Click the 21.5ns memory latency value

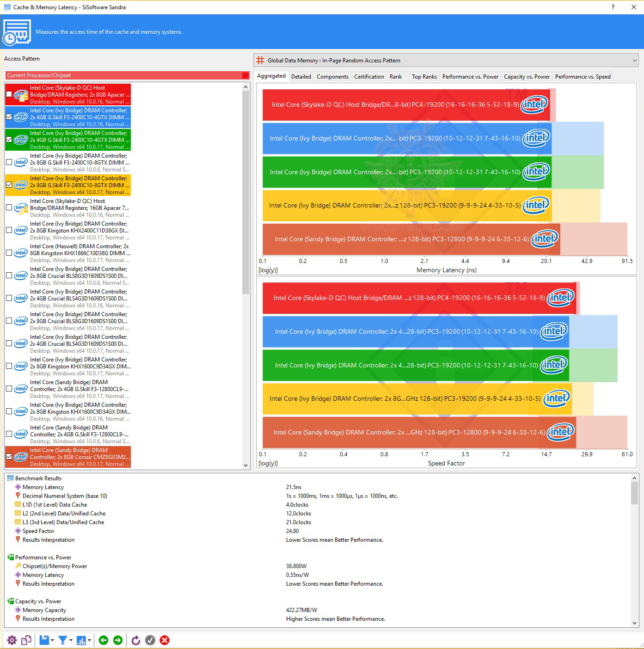(x=294, y=487)
